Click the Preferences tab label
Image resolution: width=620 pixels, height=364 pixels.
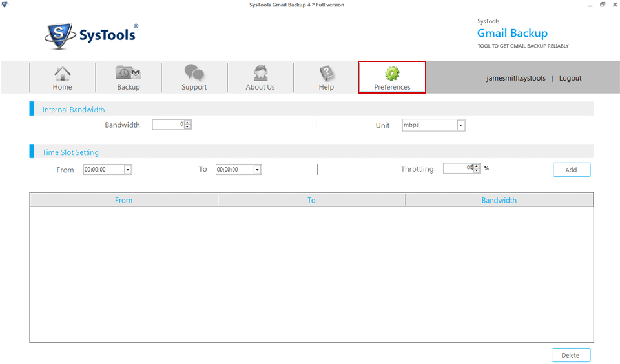392,87
